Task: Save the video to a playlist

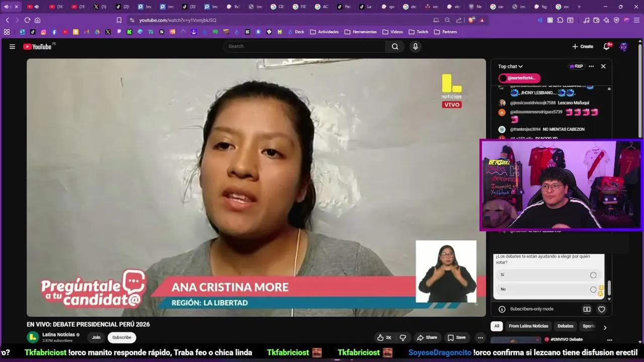Action: point(457,337)
